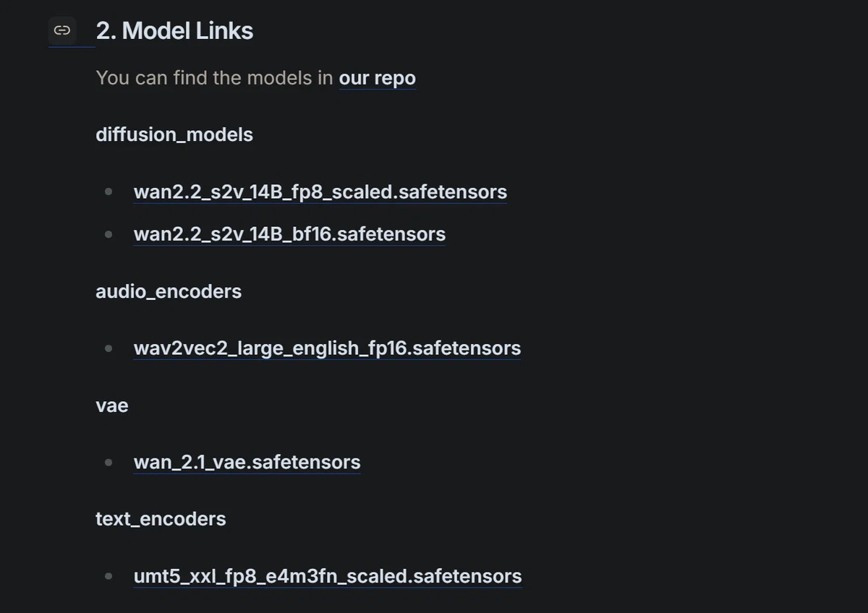This screenshot has height=613, width=868.
Task: Click the audio_encoders section label
Action: click(x=169, y=291)
